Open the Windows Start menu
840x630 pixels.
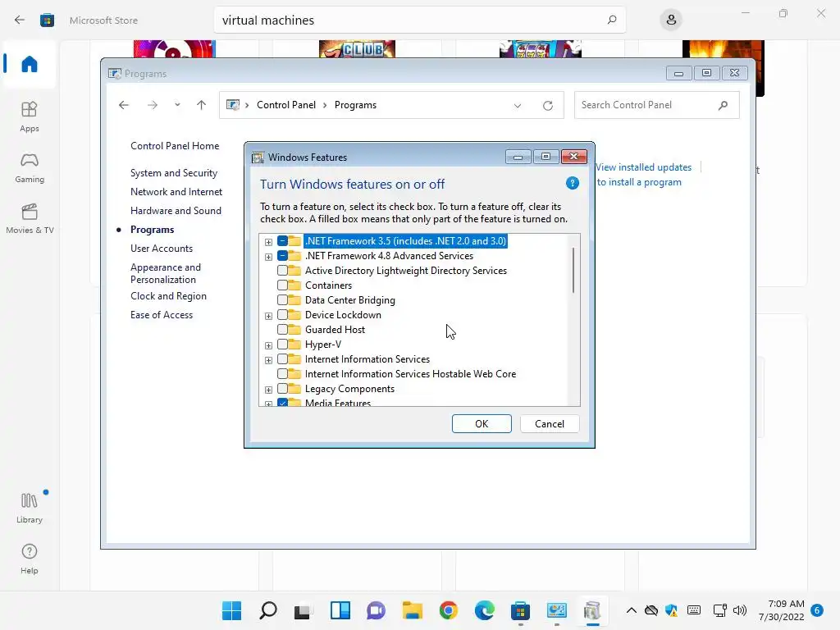[x=232, y=610]
